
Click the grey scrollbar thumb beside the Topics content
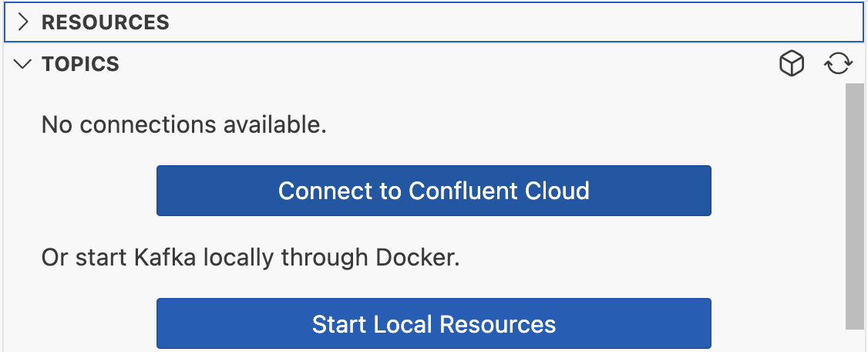854,207
